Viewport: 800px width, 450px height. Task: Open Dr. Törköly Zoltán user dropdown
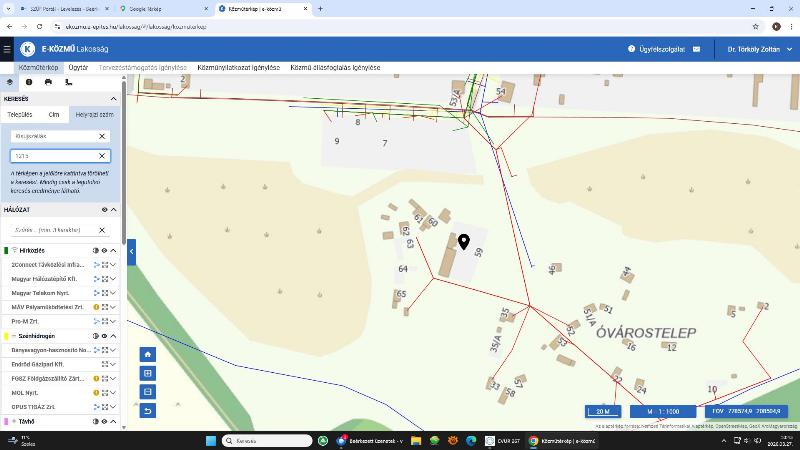click(754, 48)
